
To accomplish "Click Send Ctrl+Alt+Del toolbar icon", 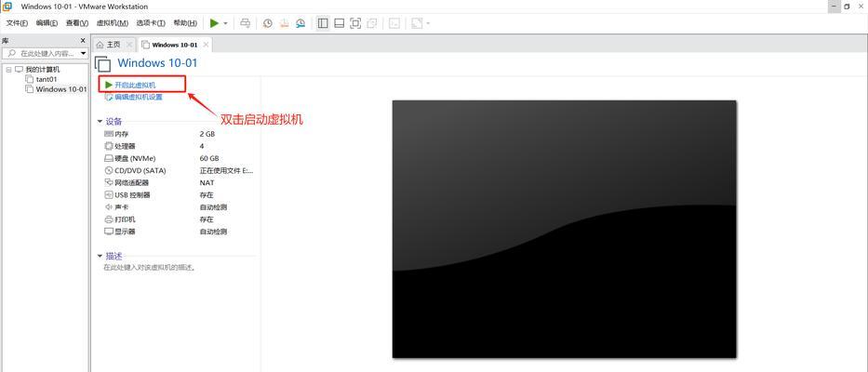I will tap(246, 23).
